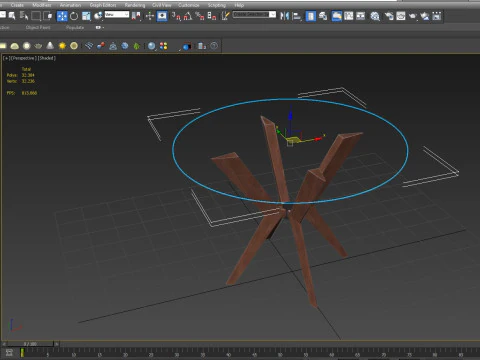Screen dimensions: 480x360
Task: Open the [+] viewport general menu
Action: coord(6,58)
